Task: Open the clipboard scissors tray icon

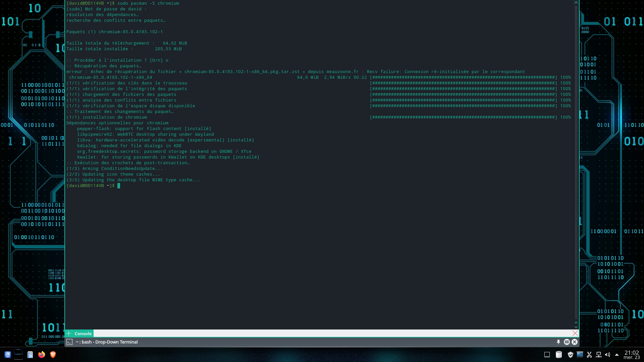Action: [589, 355]
